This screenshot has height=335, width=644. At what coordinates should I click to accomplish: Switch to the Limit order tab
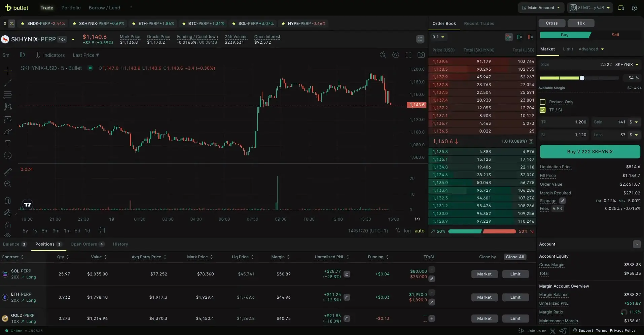pos(568,49)
